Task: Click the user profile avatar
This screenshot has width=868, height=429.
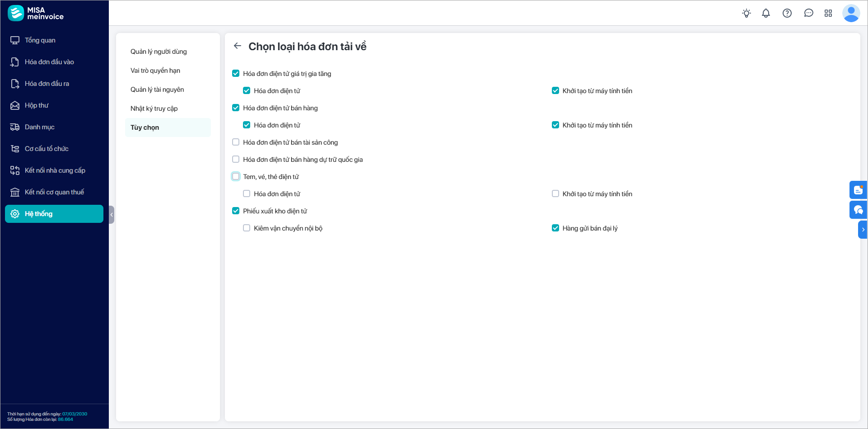Action: coord(851,13)
